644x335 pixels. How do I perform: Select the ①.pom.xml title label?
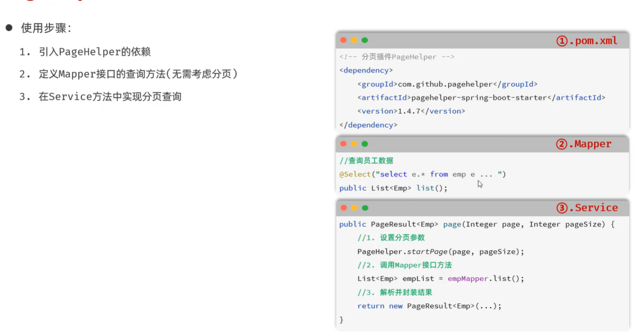point(586,41)
